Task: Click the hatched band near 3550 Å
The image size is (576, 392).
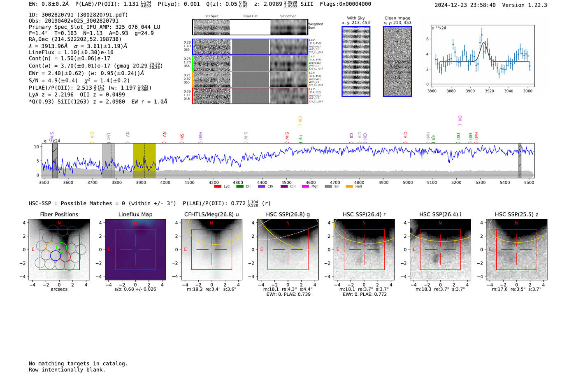Action: (x=55, y=160)
